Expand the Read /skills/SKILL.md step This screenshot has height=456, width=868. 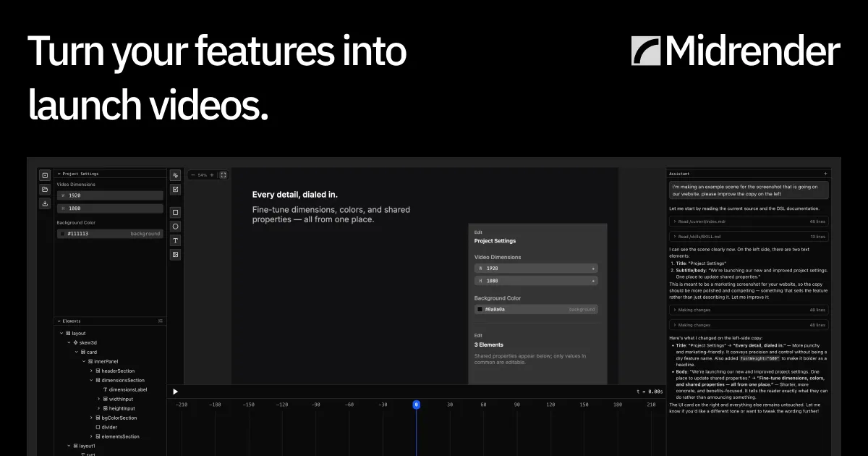coord(748,237)
